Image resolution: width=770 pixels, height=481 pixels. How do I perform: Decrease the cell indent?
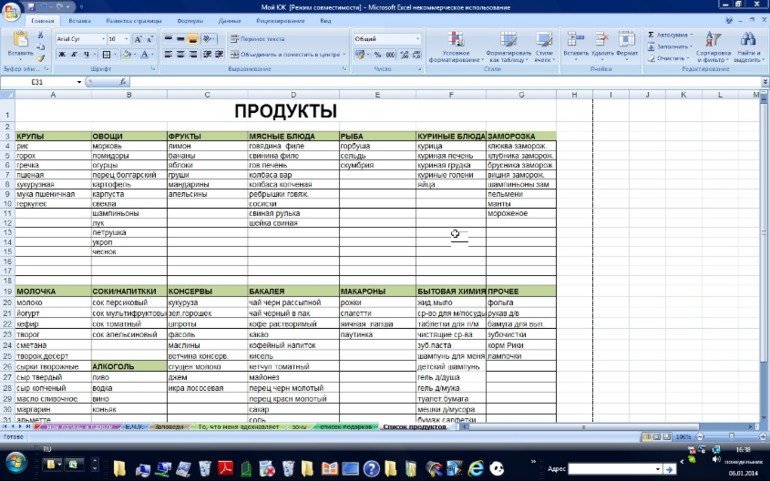coord(207,54)
